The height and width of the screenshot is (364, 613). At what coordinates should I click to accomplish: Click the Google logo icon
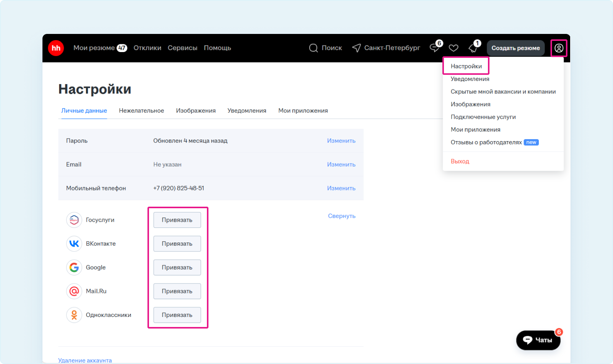tap(74, 267)
